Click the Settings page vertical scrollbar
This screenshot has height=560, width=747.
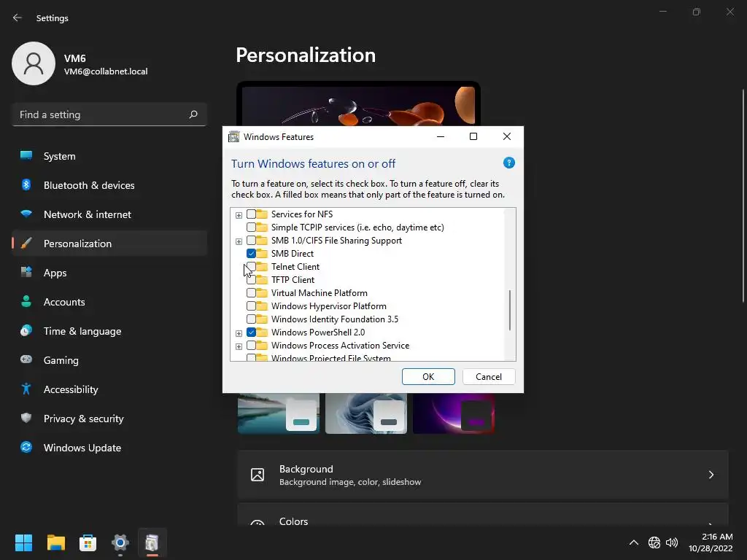pos(743,195)
